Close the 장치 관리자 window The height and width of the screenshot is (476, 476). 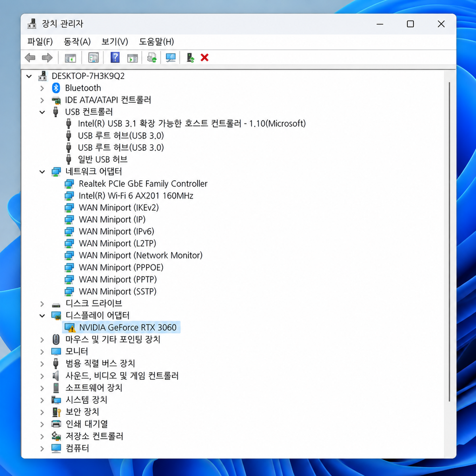click(441, 24)
